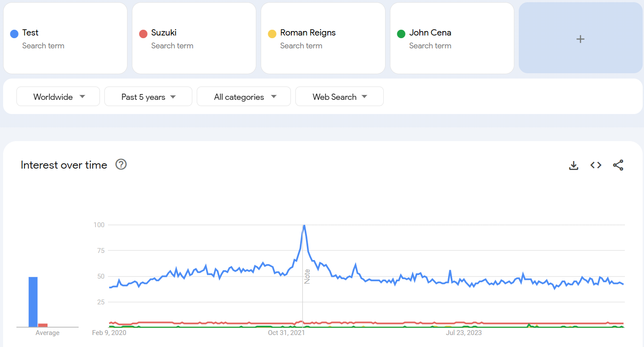Open the embed code icon

tap(596, 165)
